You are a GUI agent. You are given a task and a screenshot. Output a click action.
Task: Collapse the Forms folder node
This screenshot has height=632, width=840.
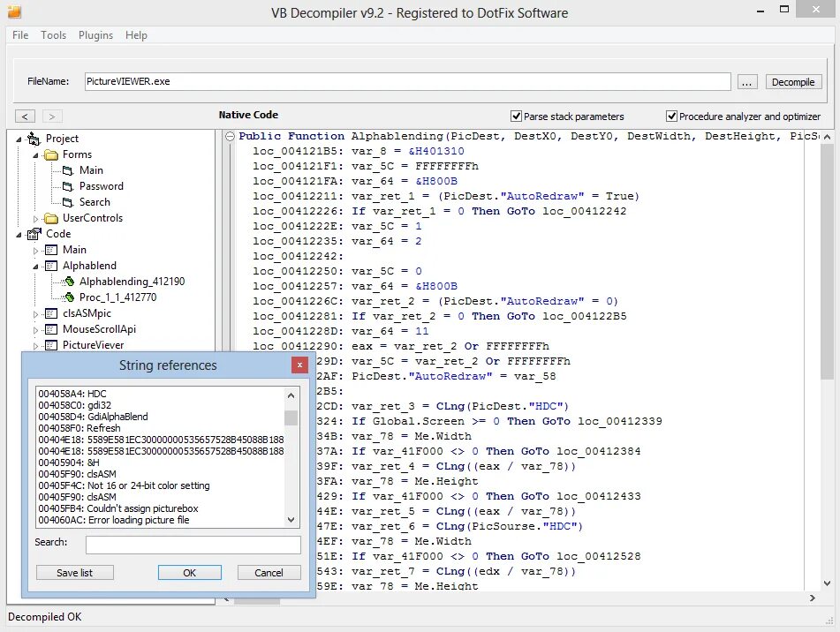36,155
